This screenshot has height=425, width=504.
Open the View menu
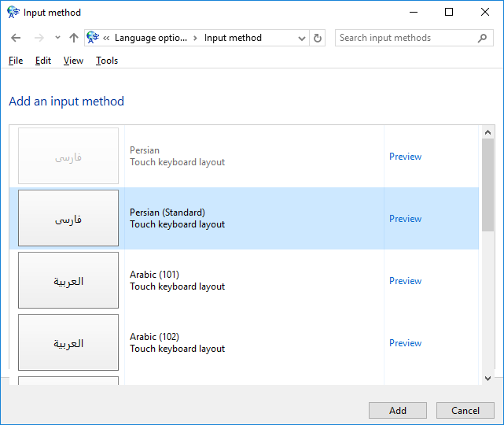73,61
